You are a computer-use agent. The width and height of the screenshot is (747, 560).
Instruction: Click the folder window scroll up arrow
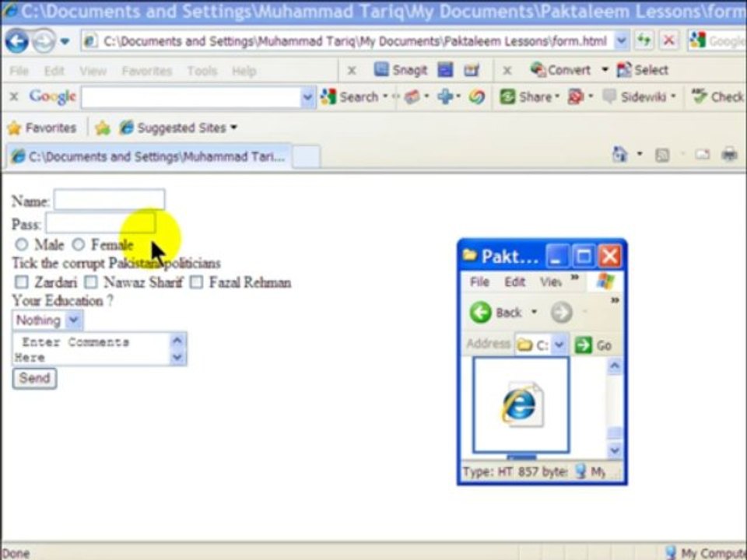click(615, 366)
